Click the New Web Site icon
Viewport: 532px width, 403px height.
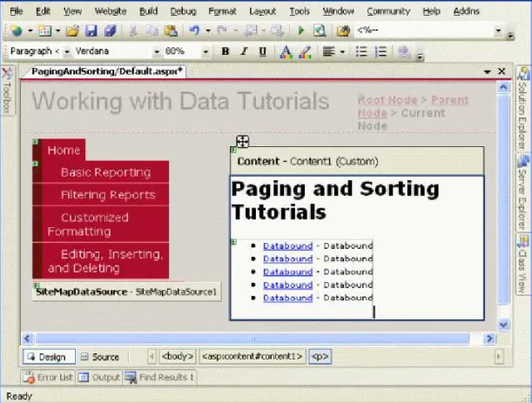pyautogui.click(x=17, y=30)
